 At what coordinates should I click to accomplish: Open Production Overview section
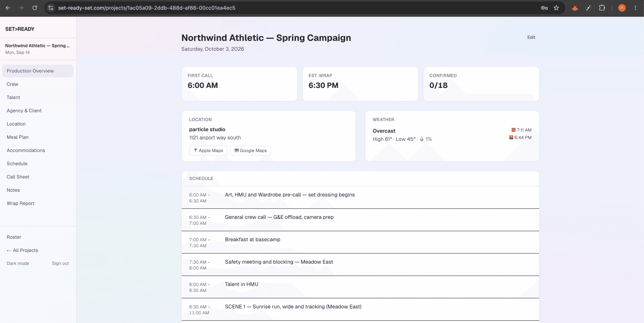[x=38, y=71]
